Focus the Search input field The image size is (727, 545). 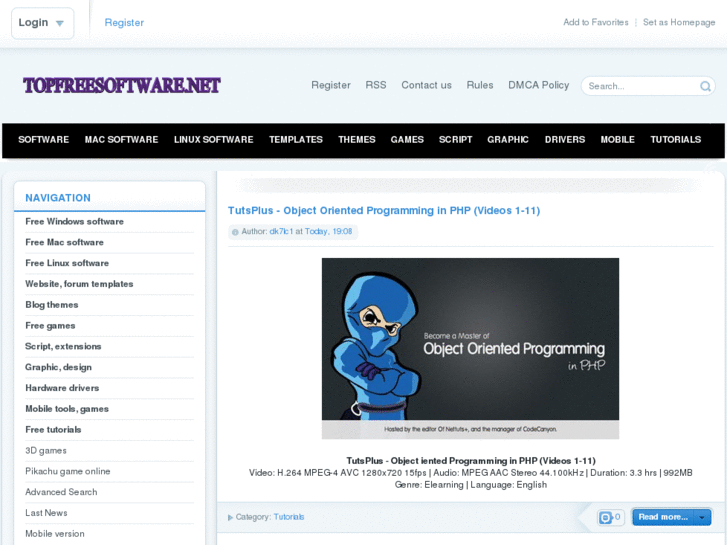pos(642,86)
